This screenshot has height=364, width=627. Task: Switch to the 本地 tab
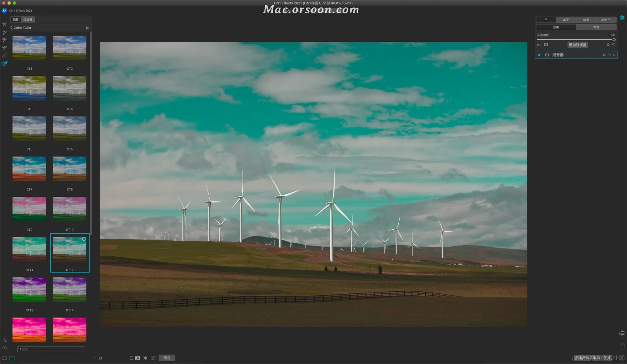coord(596,27)
